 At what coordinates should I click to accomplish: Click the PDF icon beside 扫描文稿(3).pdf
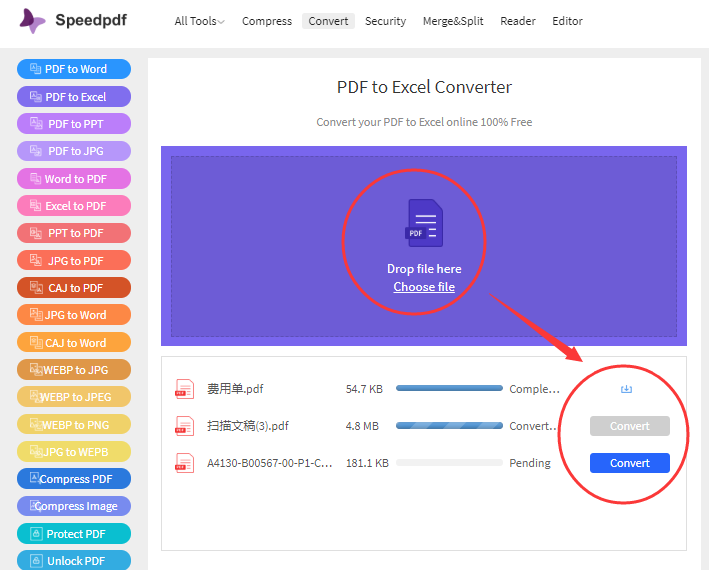coord(184,426)
